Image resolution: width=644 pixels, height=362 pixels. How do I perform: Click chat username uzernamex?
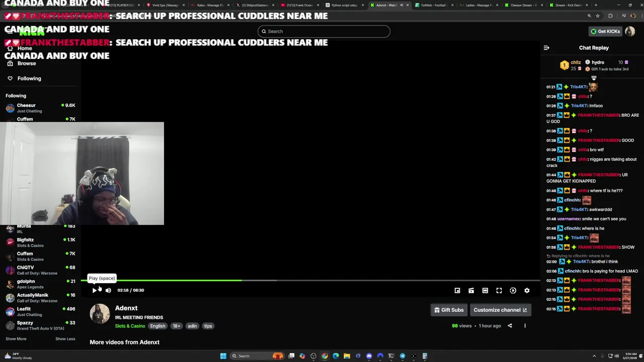(569, 219)
